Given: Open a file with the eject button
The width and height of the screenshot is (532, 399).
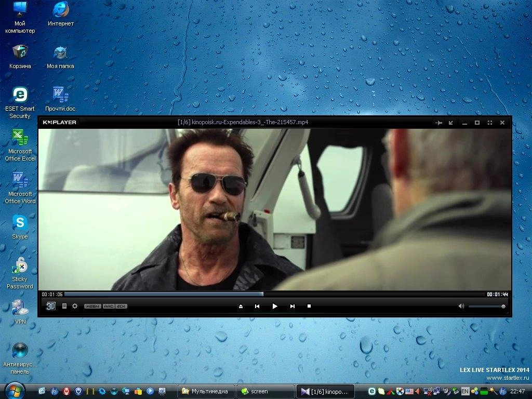Looking at the screenshot, I should (241, 306).
